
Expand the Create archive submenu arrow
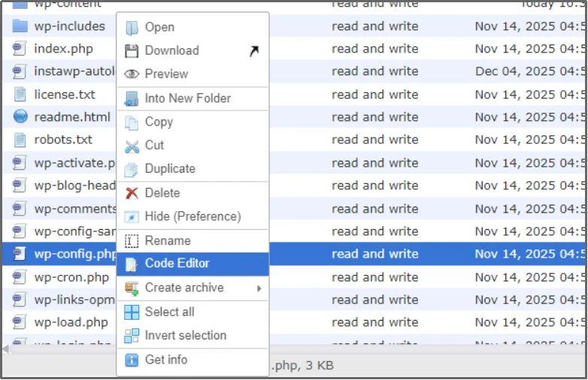coord(259,288)
